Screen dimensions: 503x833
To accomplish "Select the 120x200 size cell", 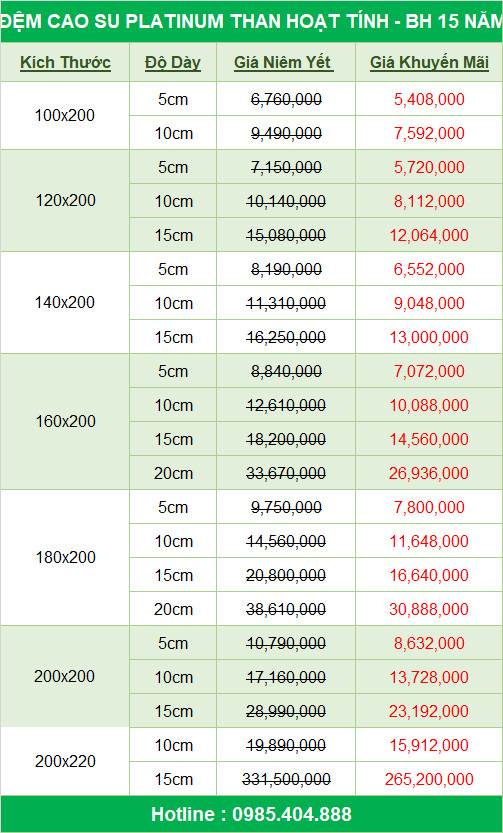I will tap(65, 201).
